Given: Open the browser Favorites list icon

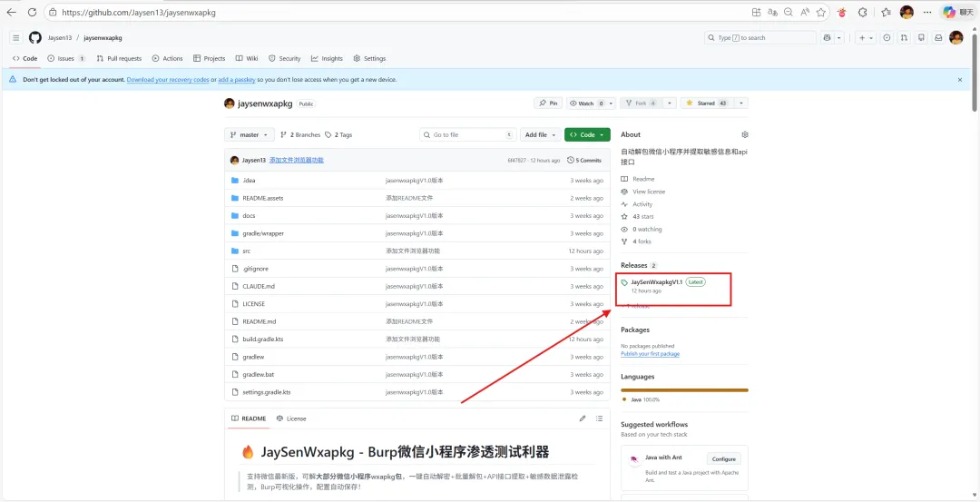Looking at the screenshot, I should (886, 12).
